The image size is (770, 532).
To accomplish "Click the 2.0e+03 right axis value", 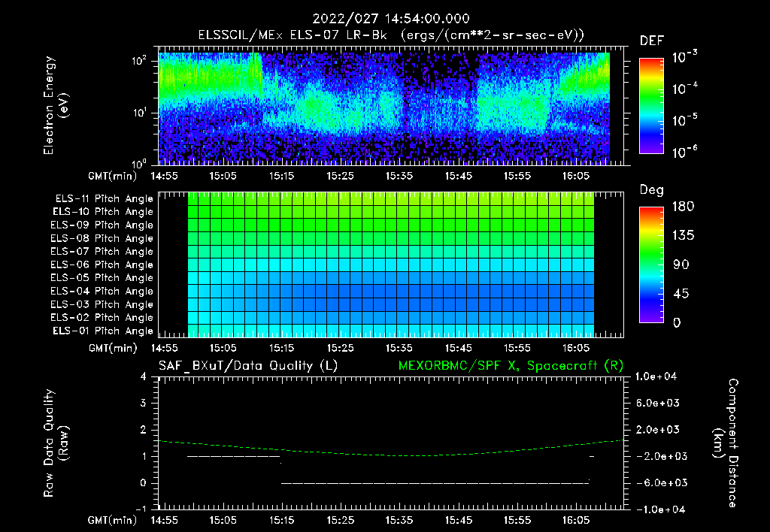I will (657, 430).
